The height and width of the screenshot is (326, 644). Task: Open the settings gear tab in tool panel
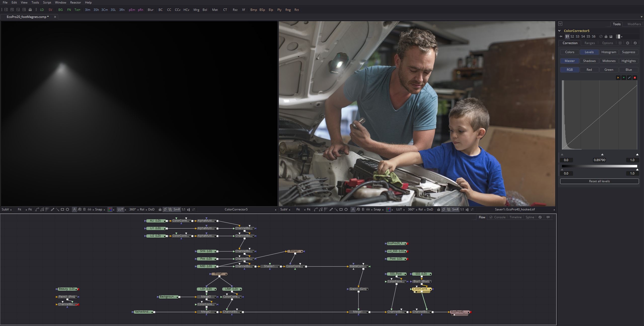tap(628, 43)
